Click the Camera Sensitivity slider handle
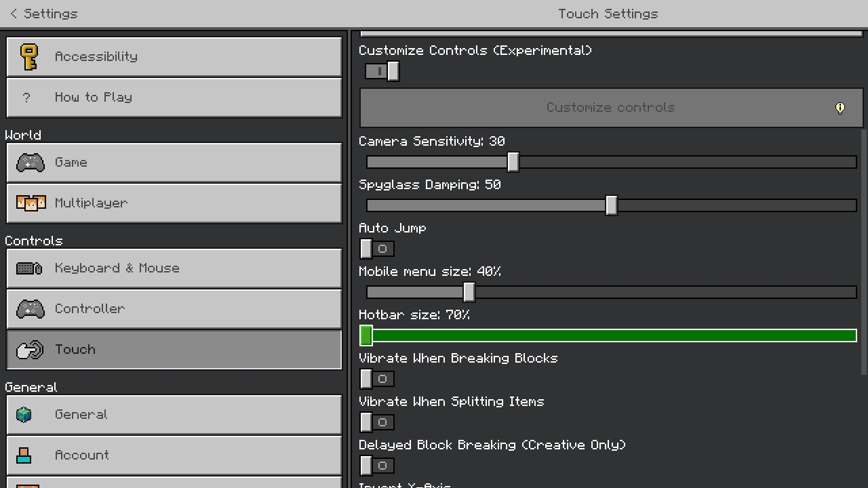868x488 pixels. pos(513,162)
